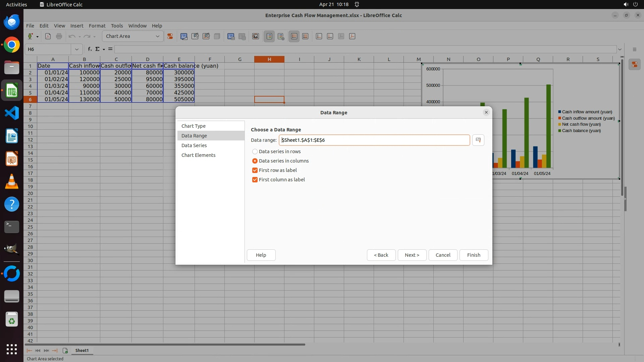The width and height of the screenshot is (644, 362).
Task: Toggle Vertical Grids toolbar icon
Action: [x=305, y=36]
